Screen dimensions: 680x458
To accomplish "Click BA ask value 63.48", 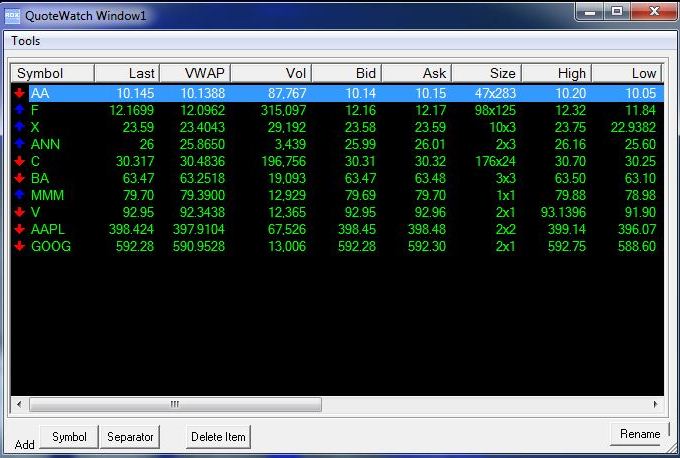I will pos(430,178).
